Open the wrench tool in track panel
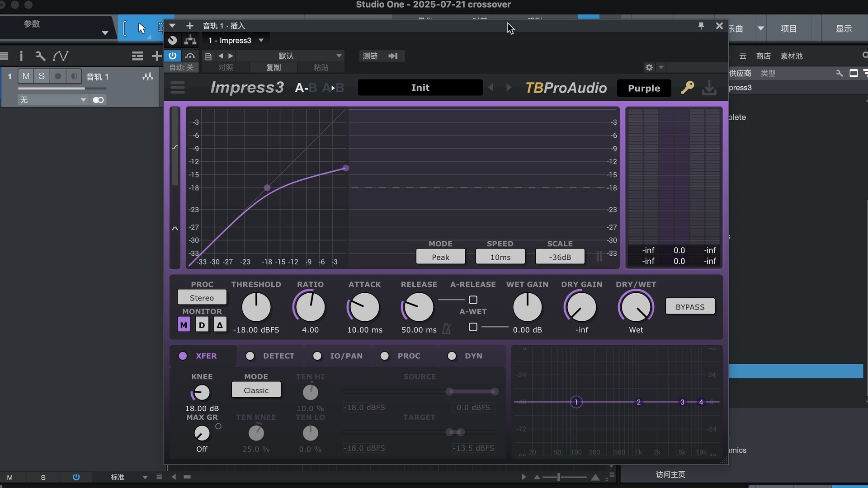The image size is (868, 488). click(x=40, y=56)
